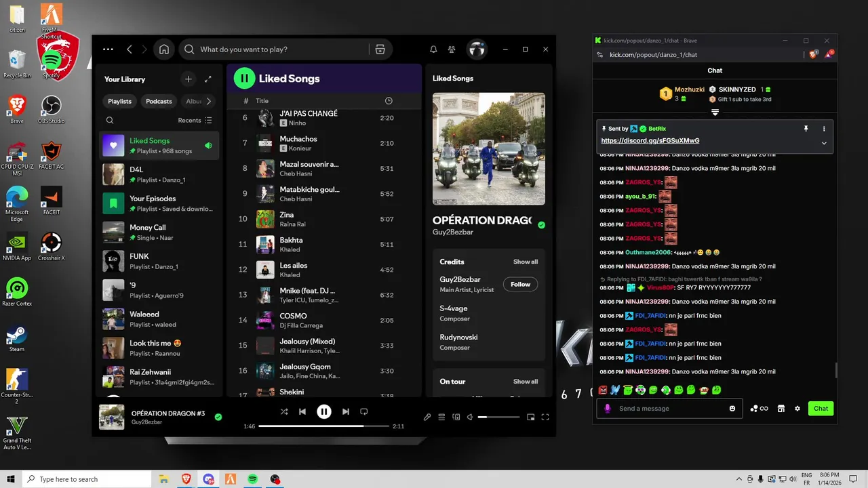The height and width of the screenshot is (488, 868).
Task: Open pinned message three-dot options
Action: click(x=824, y=129)
